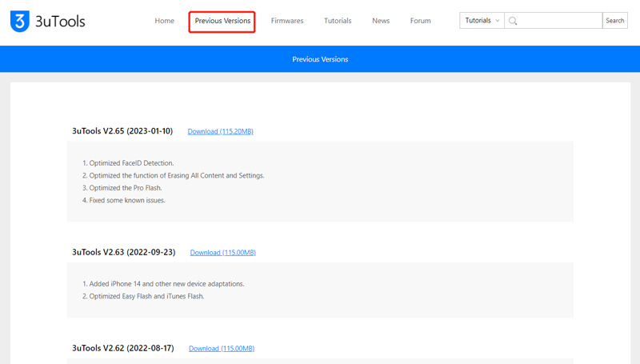Click the 3uTools logo icon
640x364 pixels.
point(19,22)
